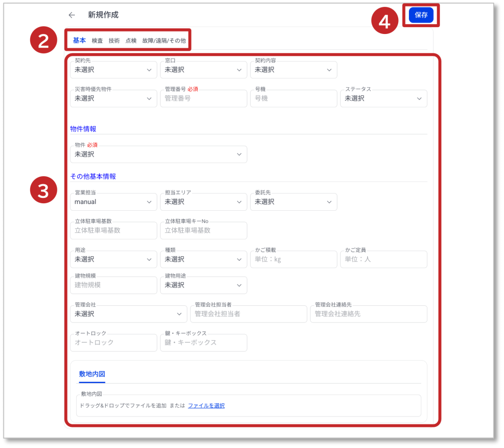504x448 pixels.
Task: Open the ステータス dropdown
Action: pyautogui.click(x=383, y=98)
